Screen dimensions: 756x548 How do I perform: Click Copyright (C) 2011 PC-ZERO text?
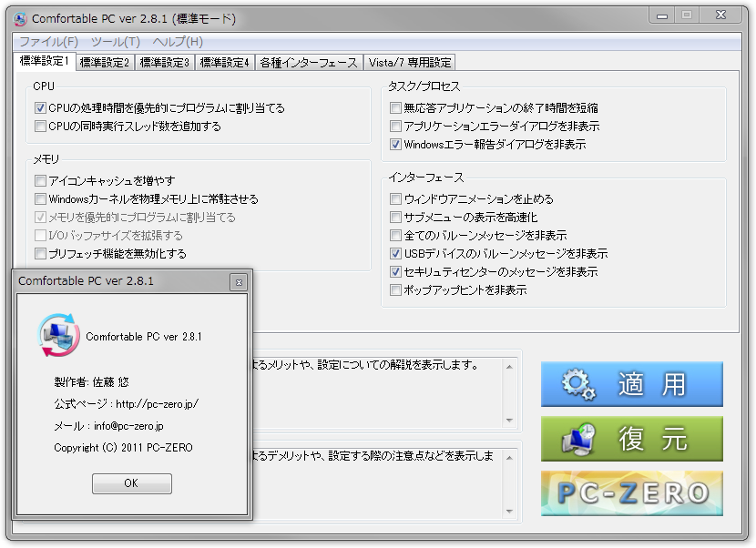point(124,448)
